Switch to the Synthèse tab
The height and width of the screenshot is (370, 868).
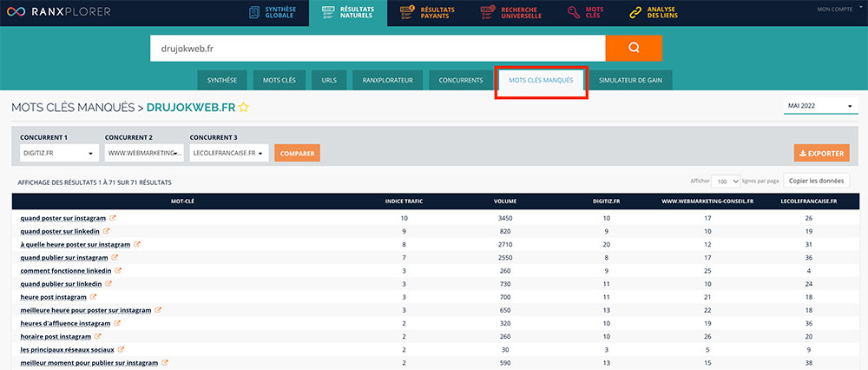tap(222, 80)
